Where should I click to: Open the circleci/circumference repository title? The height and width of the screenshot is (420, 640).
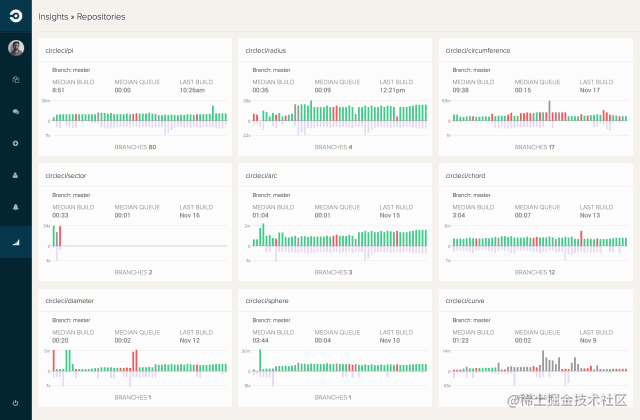478,51
